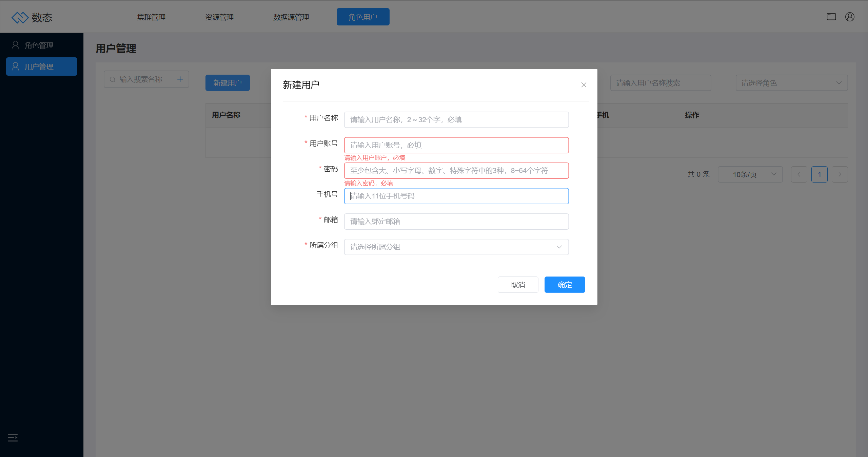Click the 请输入用户账户，必填 error message
This screenshot has height=457, width=868.
coord(375,158)
